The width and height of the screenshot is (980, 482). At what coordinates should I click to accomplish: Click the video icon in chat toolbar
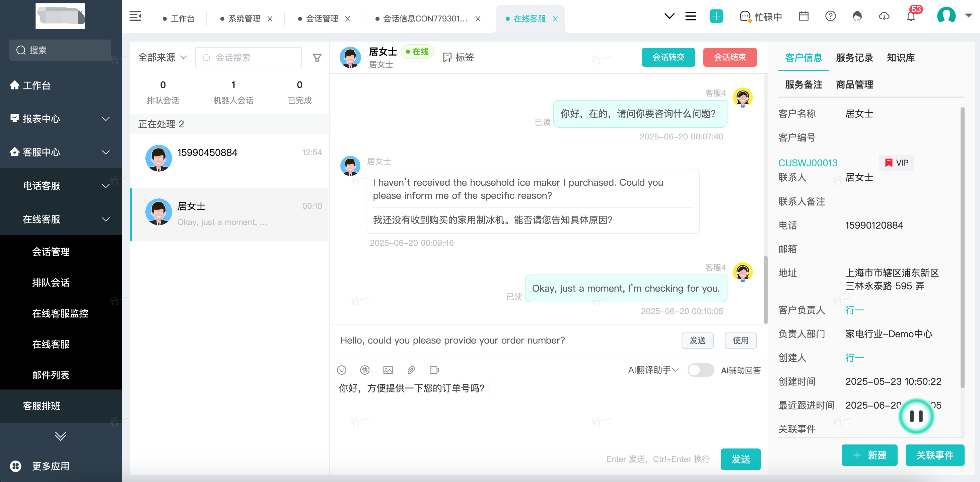434,370
